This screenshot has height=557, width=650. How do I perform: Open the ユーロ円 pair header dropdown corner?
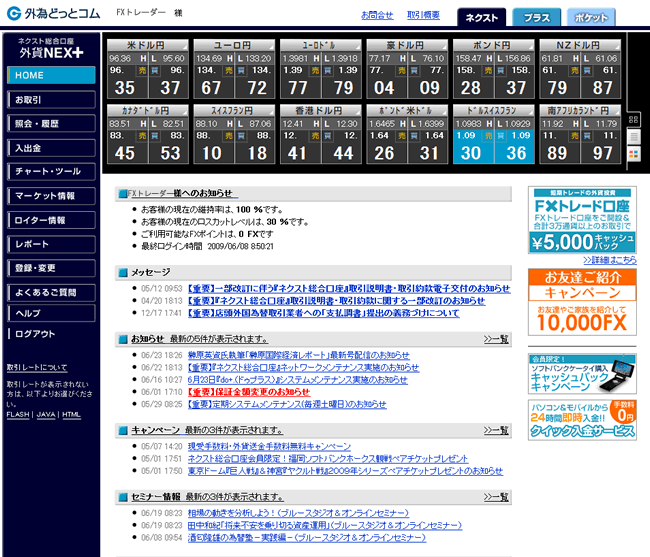click(271, 45)
